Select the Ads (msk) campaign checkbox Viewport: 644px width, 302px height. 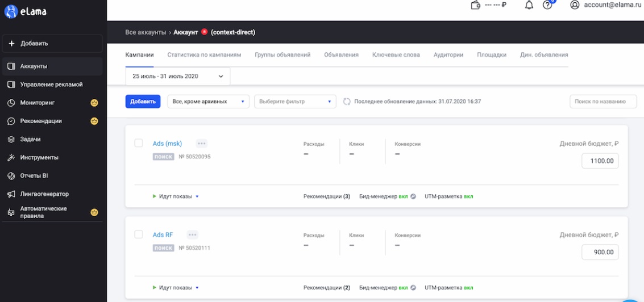pyautogui.click(x=139, y=143)
